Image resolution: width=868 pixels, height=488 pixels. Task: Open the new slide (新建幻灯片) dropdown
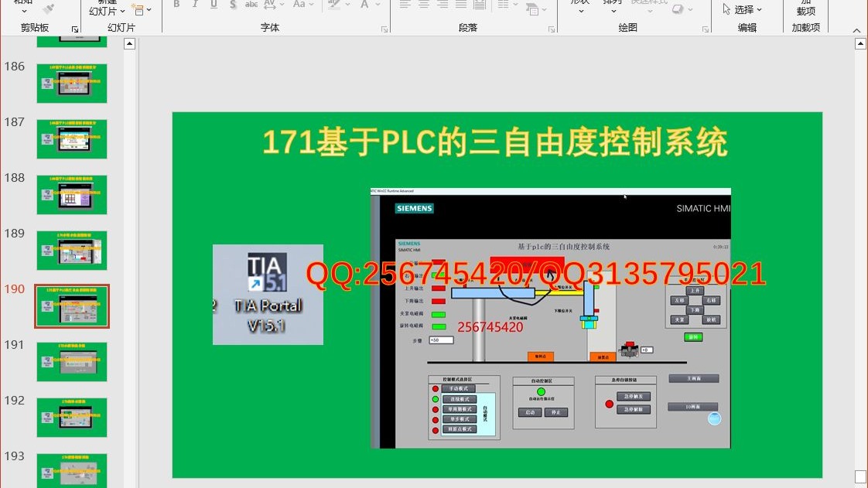pos(122,11)
